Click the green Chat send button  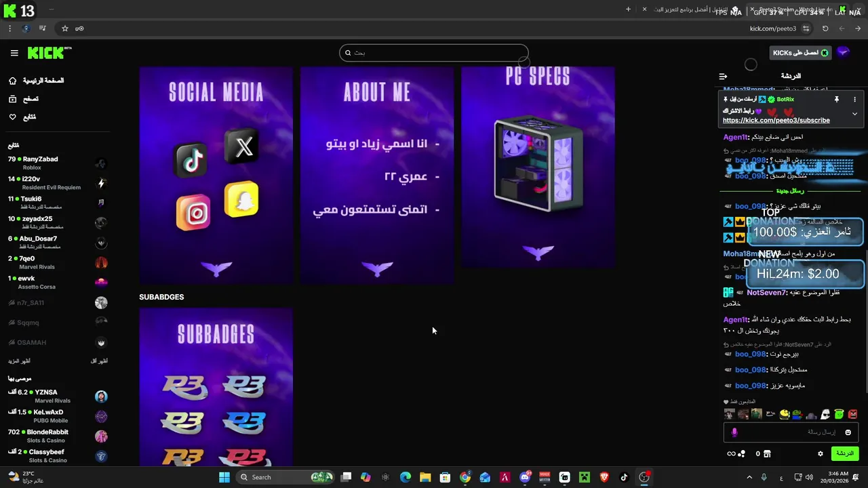(844, 453)
